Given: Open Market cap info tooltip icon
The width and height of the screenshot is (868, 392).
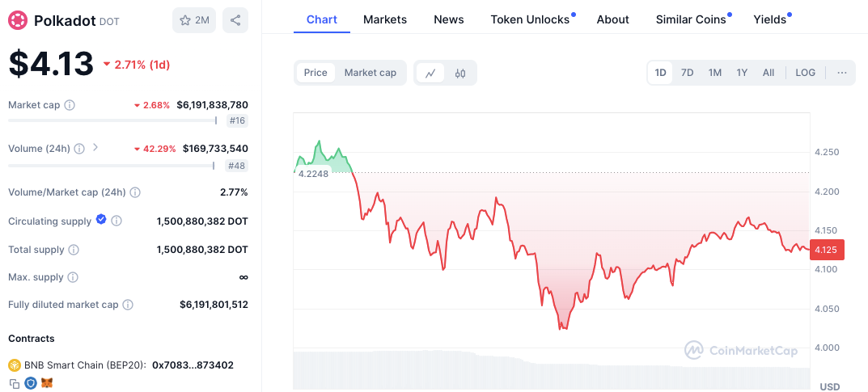Looking at the screenshot, I should [x=70, y=105].
